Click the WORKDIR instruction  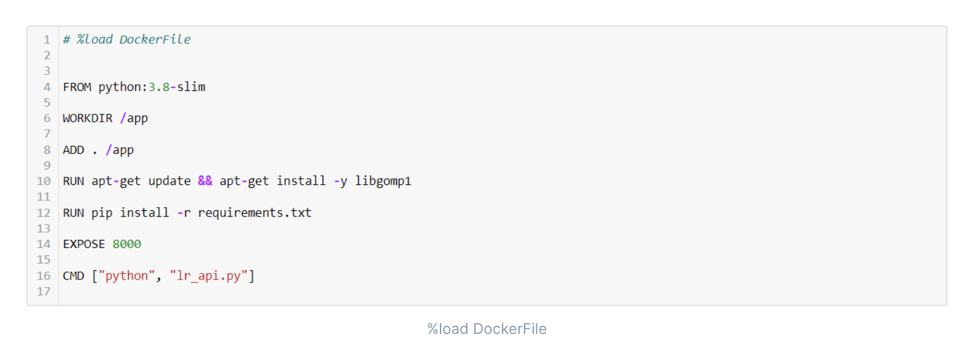(87, 118)
